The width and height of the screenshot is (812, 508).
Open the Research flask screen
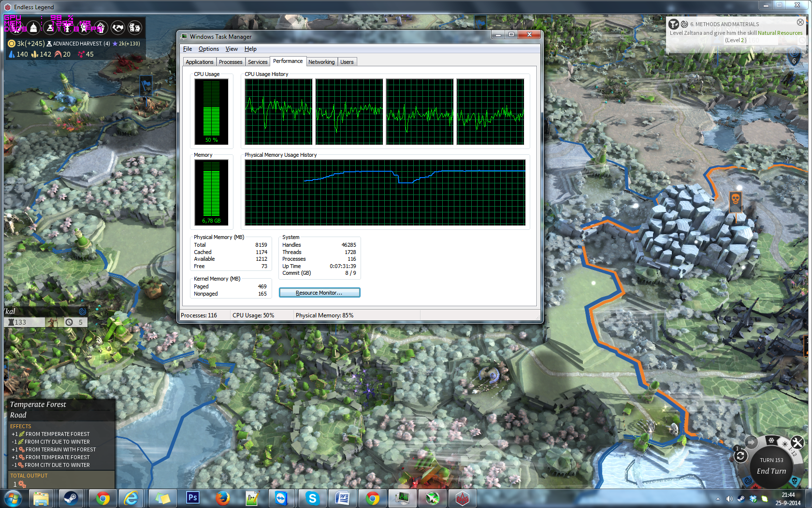(x=50, y=28)
